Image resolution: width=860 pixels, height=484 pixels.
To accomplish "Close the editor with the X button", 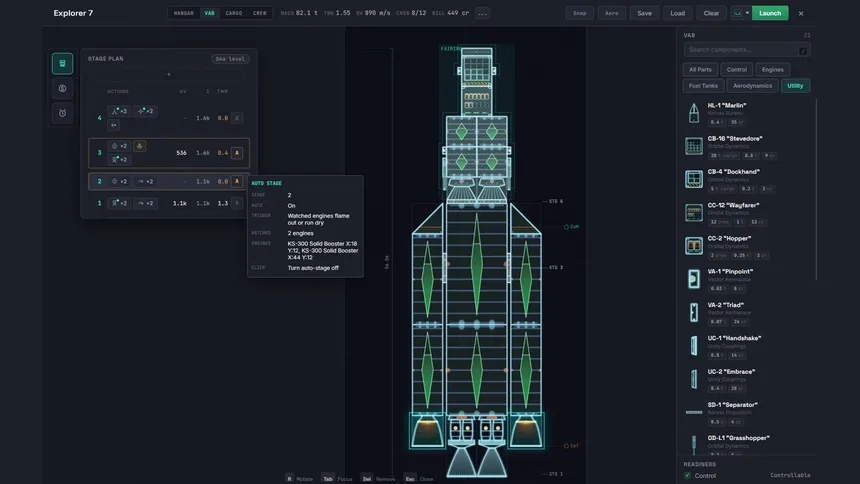I will click(x=801, y=13).
